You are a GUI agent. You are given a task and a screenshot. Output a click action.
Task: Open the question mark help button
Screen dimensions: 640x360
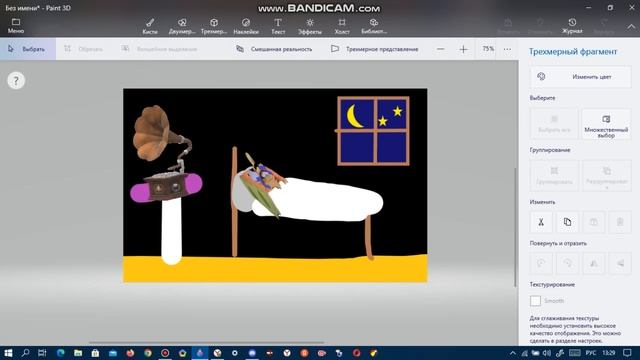click(x=16, y=81)
